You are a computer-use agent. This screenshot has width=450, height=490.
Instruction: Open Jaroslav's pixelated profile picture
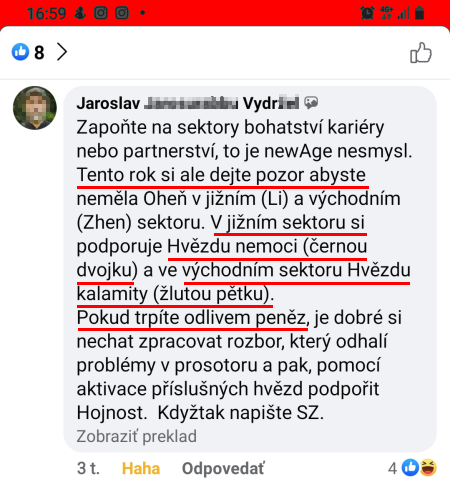35,108
